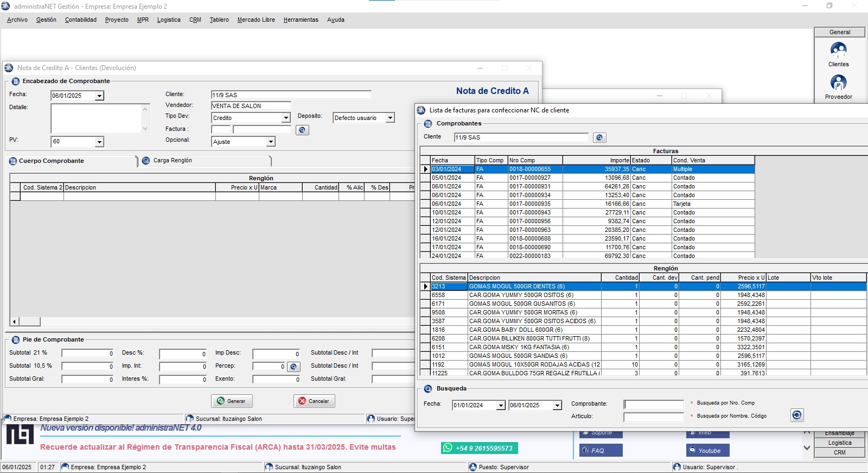The width and height of the screenshot is (868, 473).
Task: Open the PV dropdown showing 60
Action: click(99, 142)
